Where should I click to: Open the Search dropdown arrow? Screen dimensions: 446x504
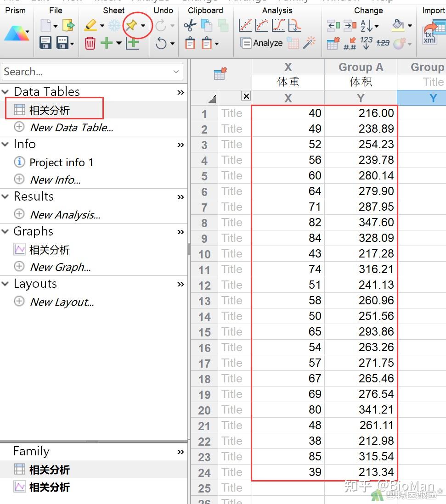[x=176, y=72]
